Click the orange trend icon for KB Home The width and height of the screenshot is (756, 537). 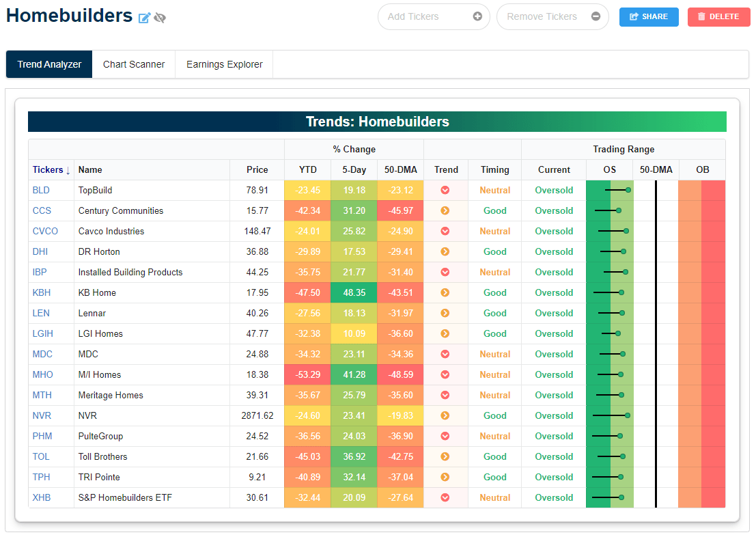445,292
